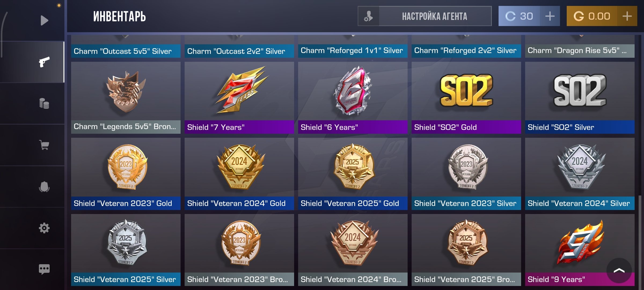Select Shield "SO2" Gold item
Image resolution: width=644 pixels, height=290 pixels.
(466, 98)
